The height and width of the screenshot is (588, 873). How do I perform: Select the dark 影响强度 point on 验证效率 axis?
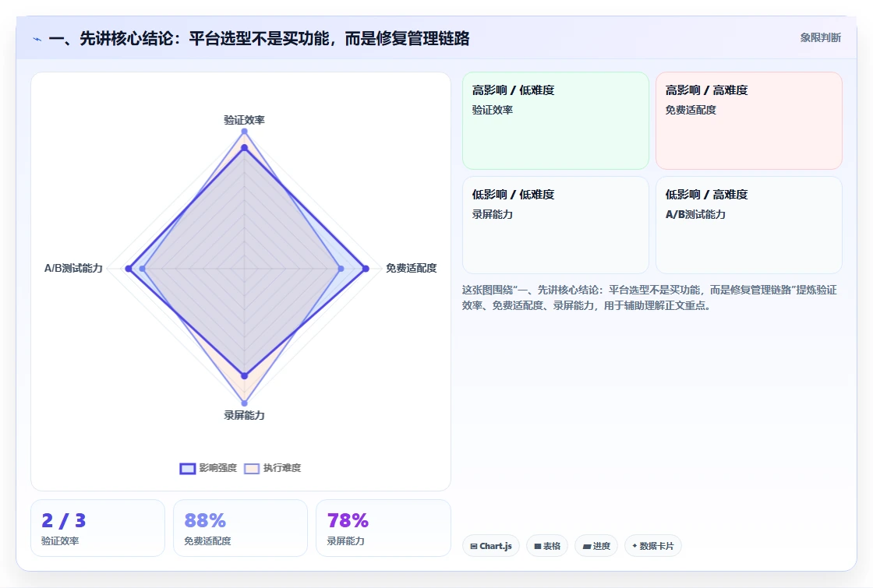pos(245,148)
